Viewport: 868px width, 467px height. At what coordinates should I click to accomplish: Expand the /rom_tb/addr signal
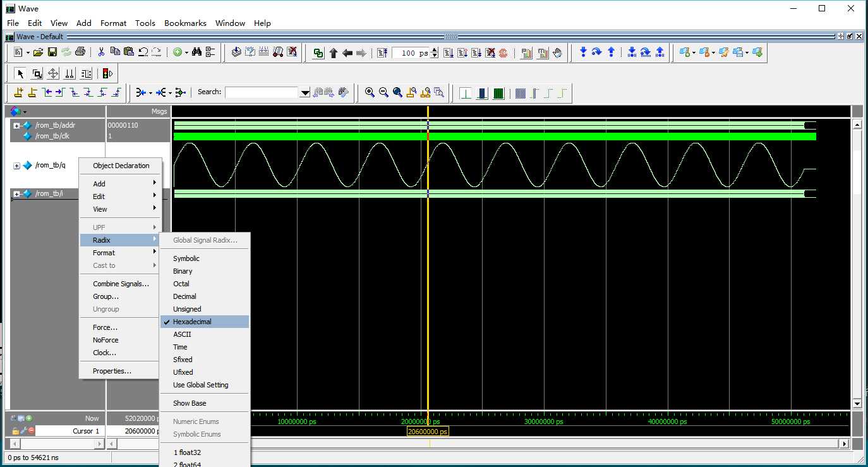tap(17, 125)
